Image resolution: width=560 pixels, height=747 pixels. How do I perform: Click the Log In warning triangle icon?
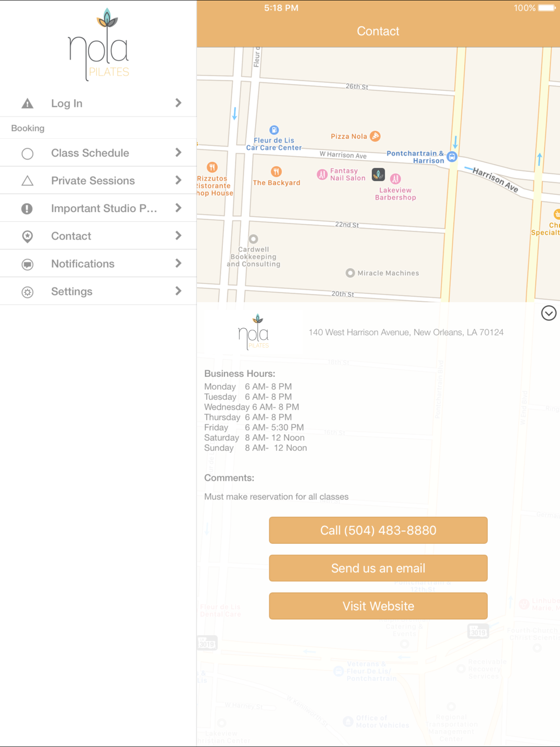[x=27, y=104]
